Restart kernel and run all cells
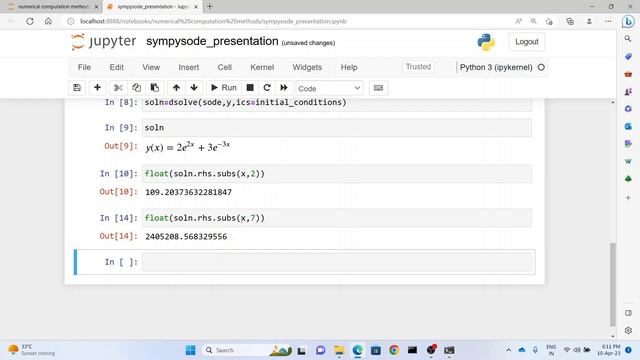This screenshot has width=640, height=360. click(284, 88)
